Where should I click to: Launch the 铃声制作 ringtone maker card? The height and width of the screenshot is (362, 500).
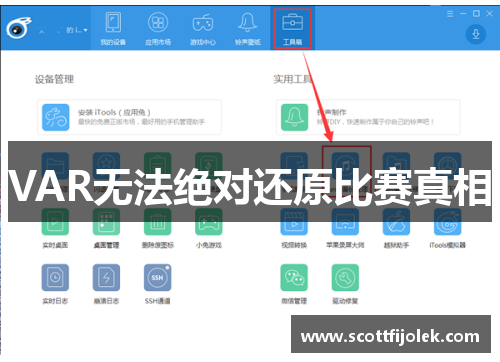[x=368, y=117]
